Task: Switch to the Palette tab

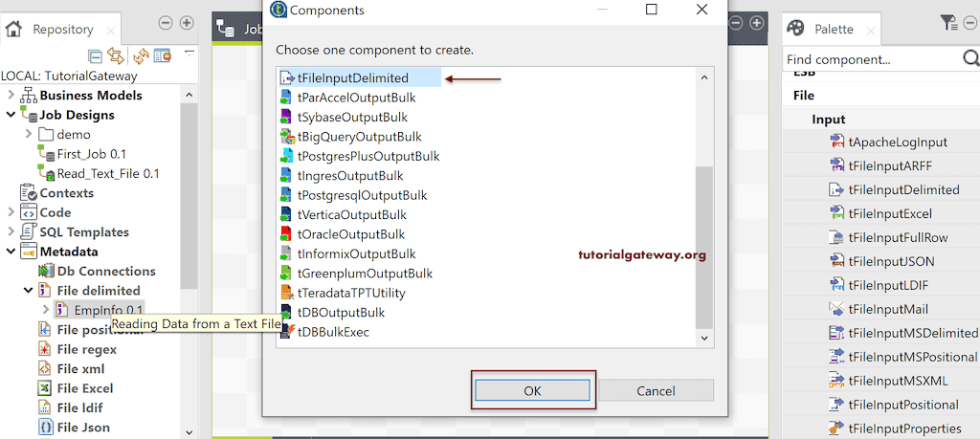Action: click(x=834, y=29)
